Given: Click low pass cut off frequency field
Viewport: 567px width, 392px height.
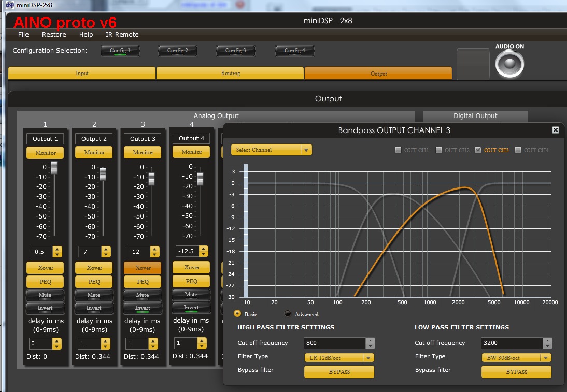Looking at the screenshot, I should (512, 343).
